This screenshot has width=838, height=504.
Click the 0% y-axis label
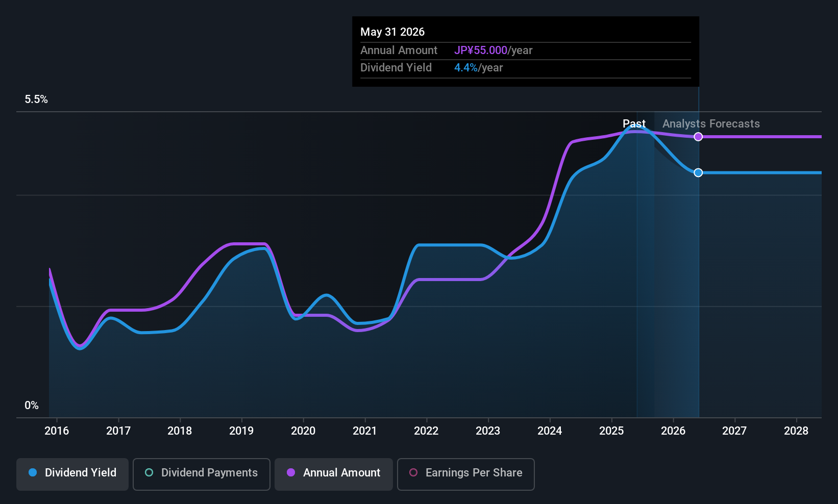tap(32, 406)
